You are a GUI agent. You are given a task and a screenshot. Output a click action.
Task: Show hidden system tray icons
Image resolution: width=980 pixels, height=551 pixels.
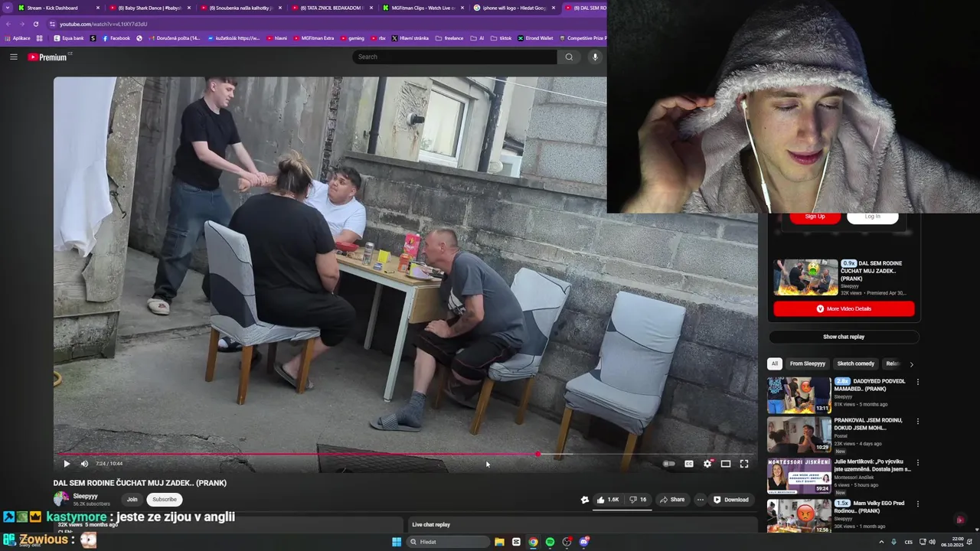[x=881, y=542]
